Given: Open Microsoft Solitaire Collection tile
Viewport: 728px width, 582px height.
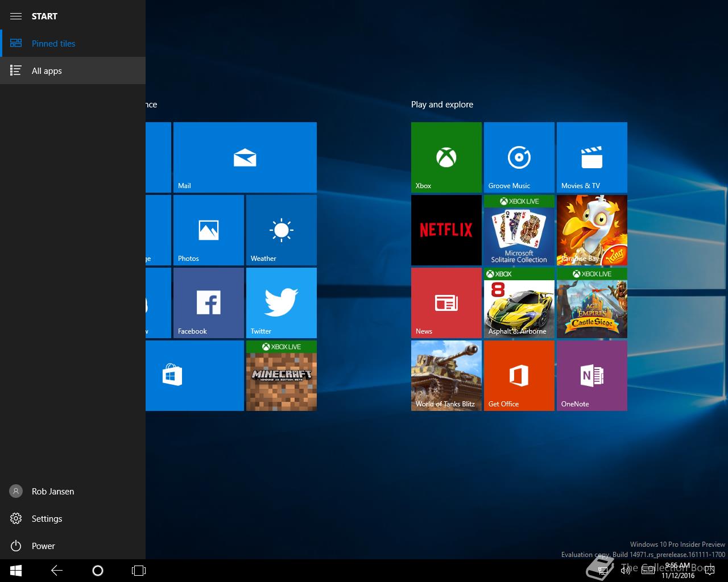Looking at the screenshot, I should tap(519, 230).
